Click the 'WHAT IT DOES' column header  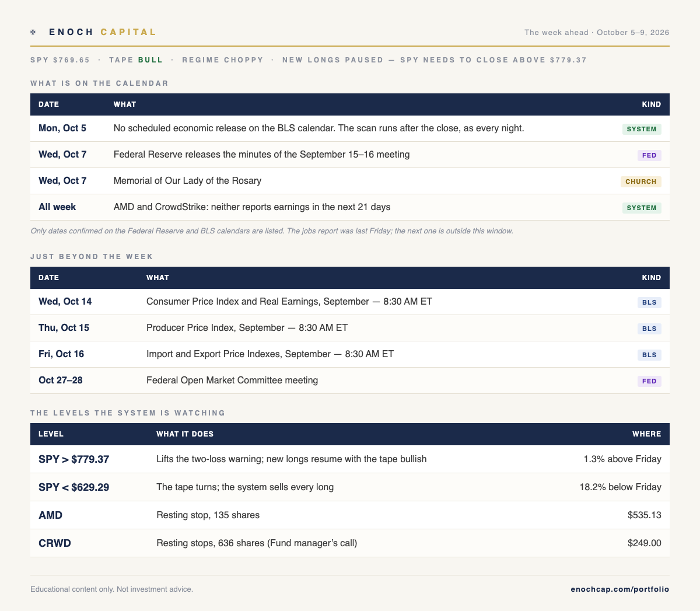tap(185, 434)
